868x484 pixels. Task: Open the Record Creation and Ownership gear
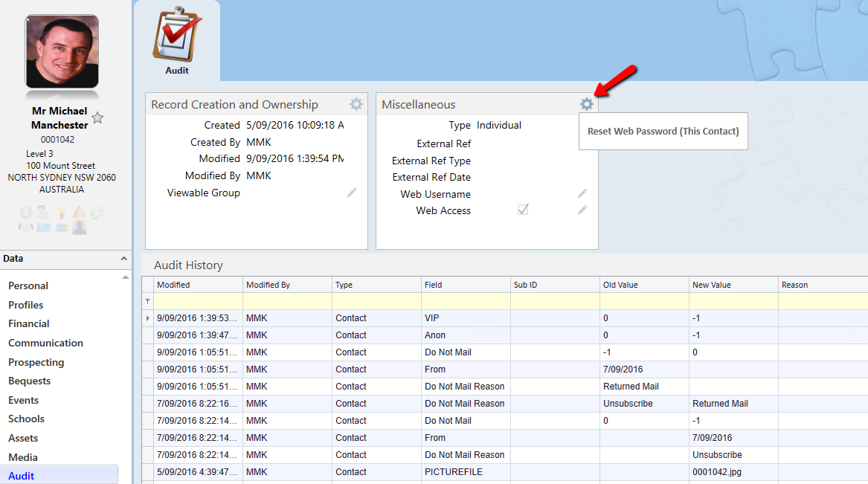pos(356,105)
